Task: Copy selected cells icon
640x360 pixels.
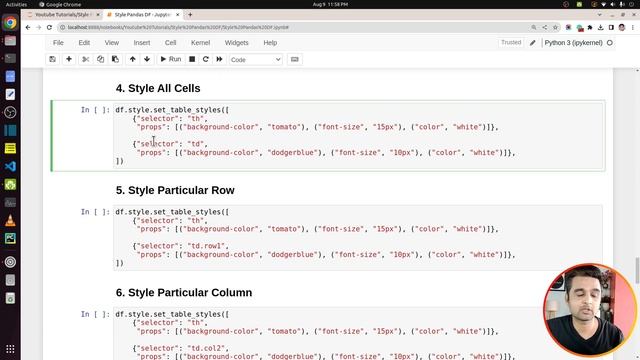Action: click(100, 59)
